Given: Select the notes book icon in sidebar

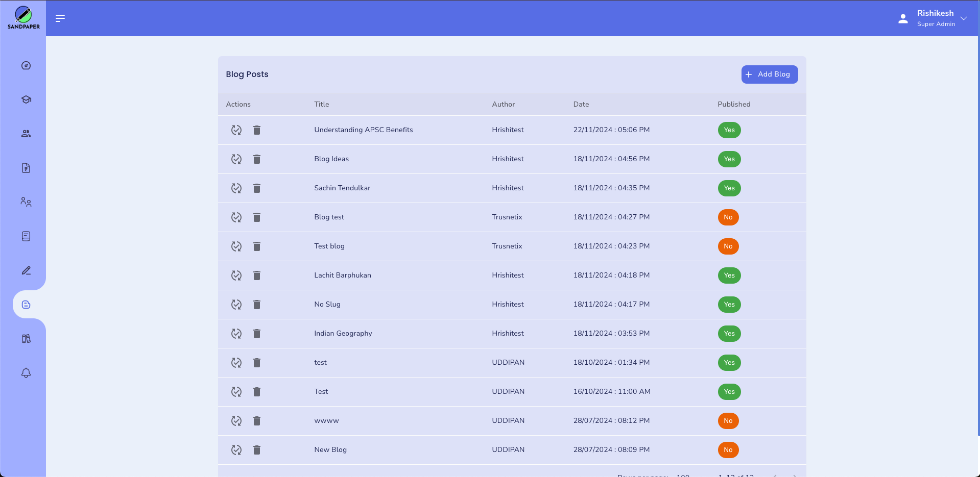Looking at the screenshot, I should tap(25, 236).
